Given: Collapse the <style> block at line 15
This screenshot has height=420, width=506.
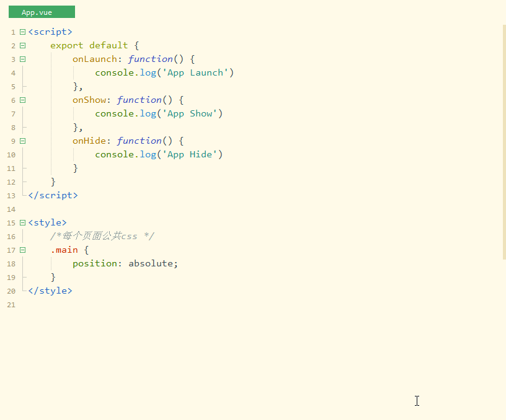Looking at the screenshot, I should [23, 222].
